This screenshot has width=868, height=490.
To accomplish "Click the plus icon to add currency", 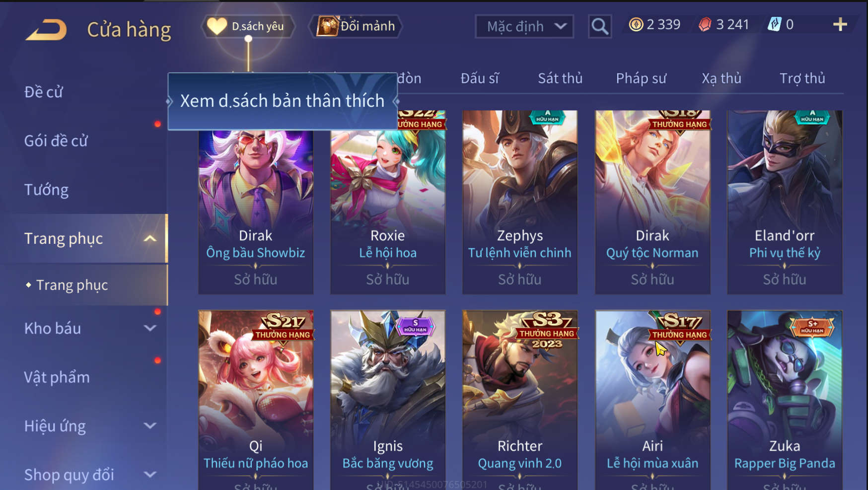I will [840, 24].
